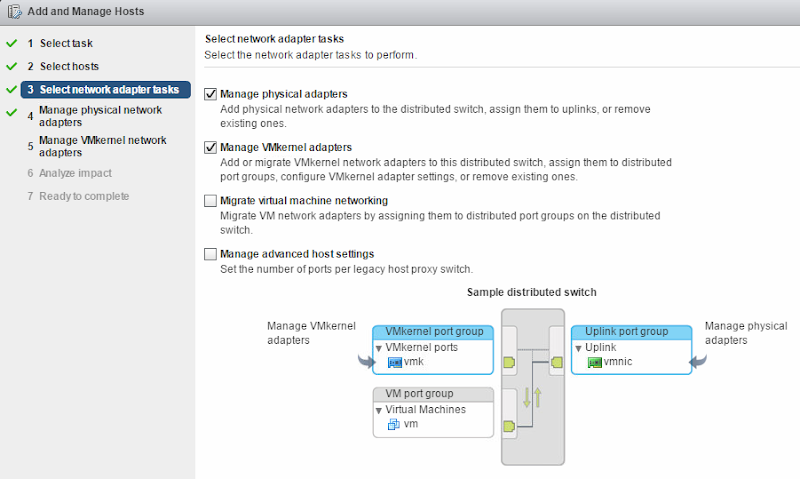The height and width of the screenshot is (479, 800).
Task: Click the green checkmark beside Select task
Action: (x=12, y=43)
